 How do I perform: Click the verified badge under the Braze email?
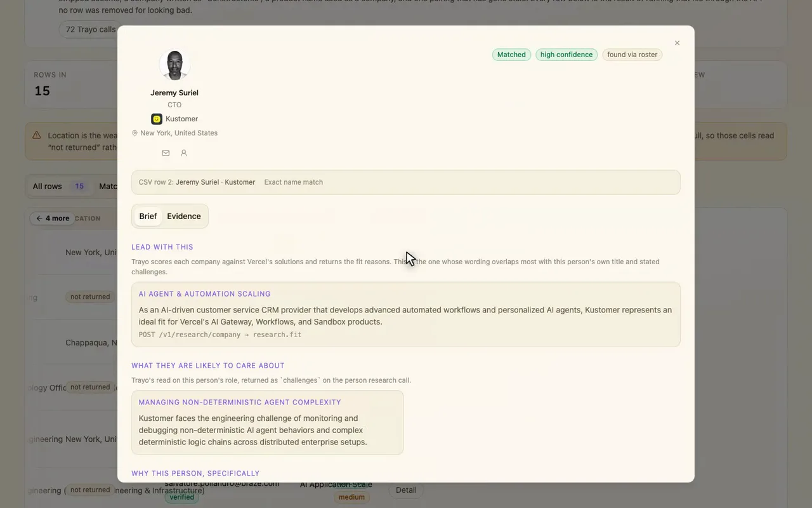(x=182, y=497)
